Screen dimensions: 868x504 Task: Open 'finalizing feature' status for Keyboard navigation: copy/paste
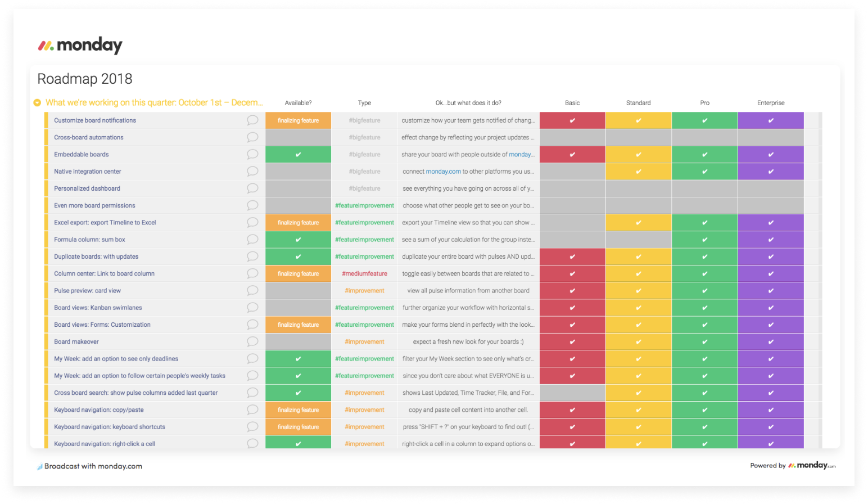298,410
